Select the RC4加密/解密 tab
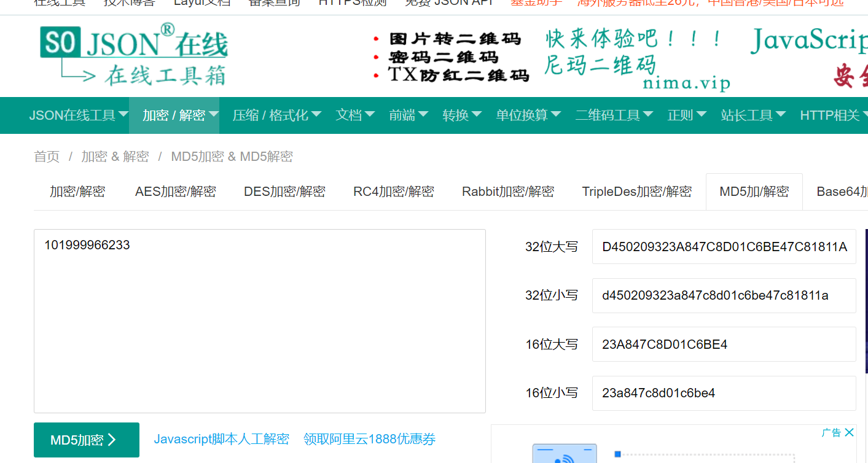Viewport: 868px width, 463px height. (x=394, y=191)
